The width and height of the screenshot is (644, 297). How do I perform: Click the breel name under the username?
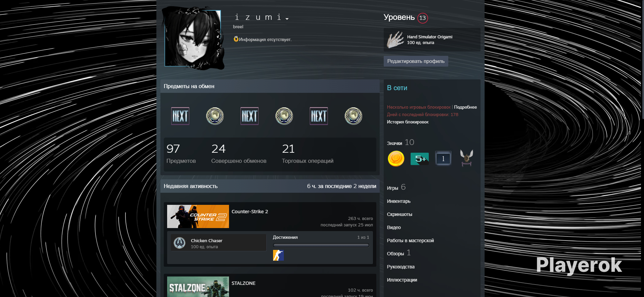[x=238, y=27]
